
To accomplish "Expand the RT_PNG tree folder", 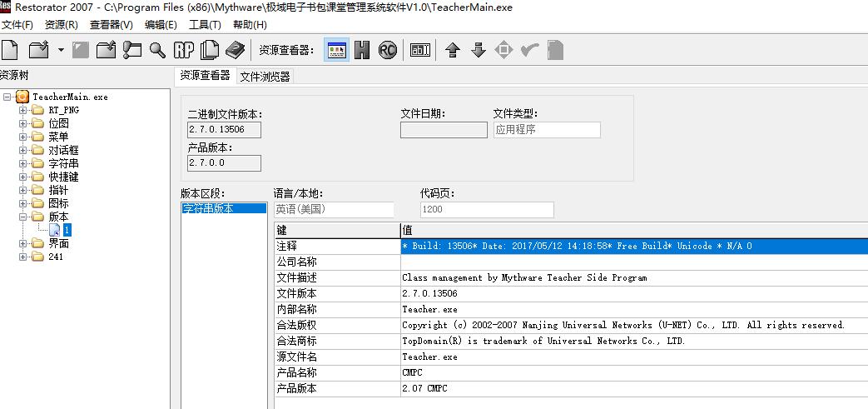I will (x=23, y=110).
